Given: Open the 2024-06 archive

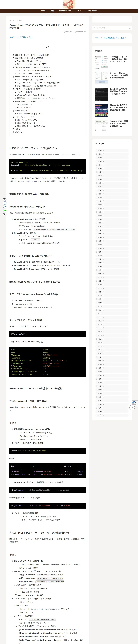Looking at the screenshot, I should (112, 205).
